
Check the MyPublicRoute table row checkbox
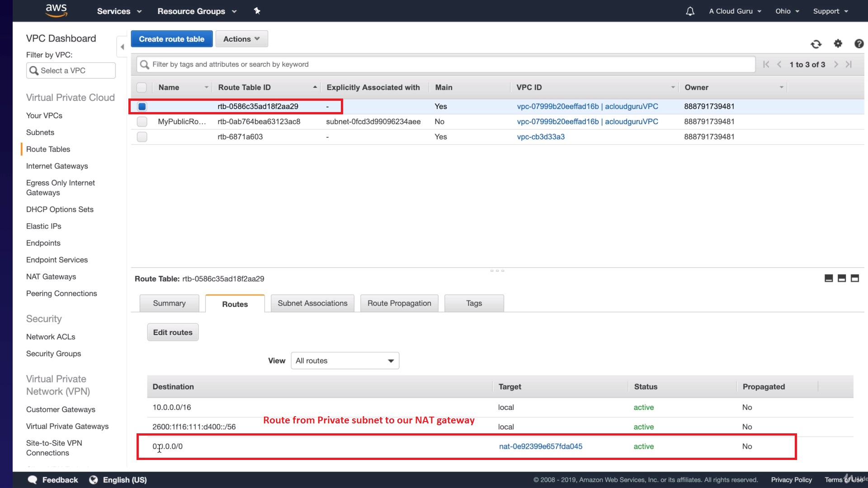(142, 122)
